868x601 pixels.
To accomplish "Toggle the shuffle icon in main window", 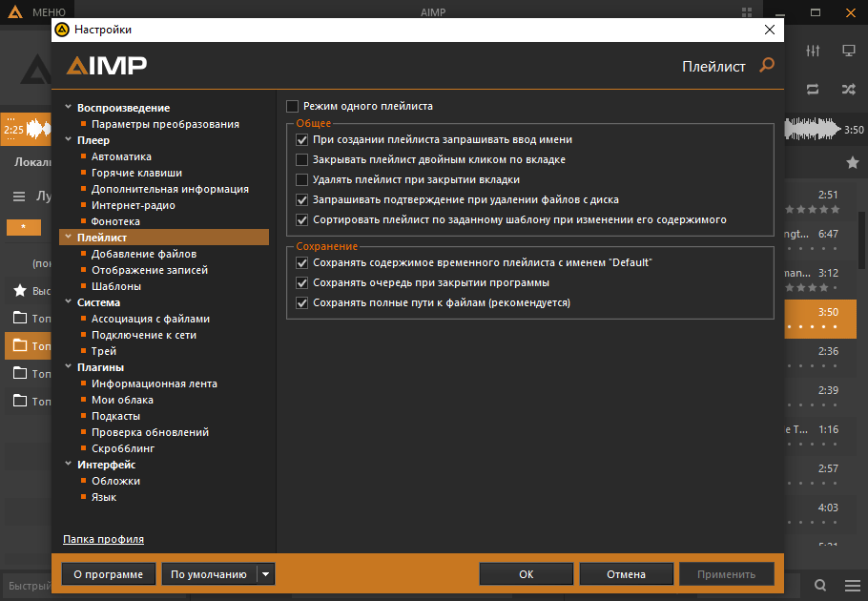I will tap(849, 89).
